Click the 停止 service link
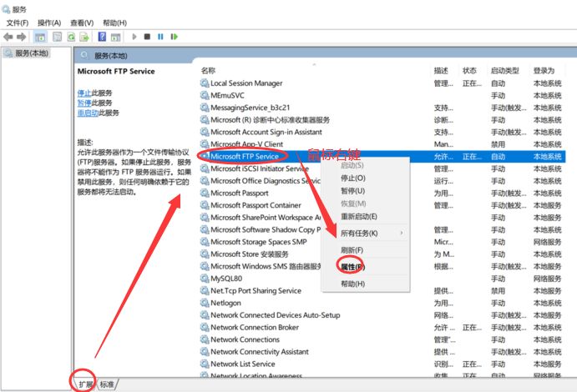Image resolution: width=577 pixels, height=392 pixels. [x=84, y=93]
